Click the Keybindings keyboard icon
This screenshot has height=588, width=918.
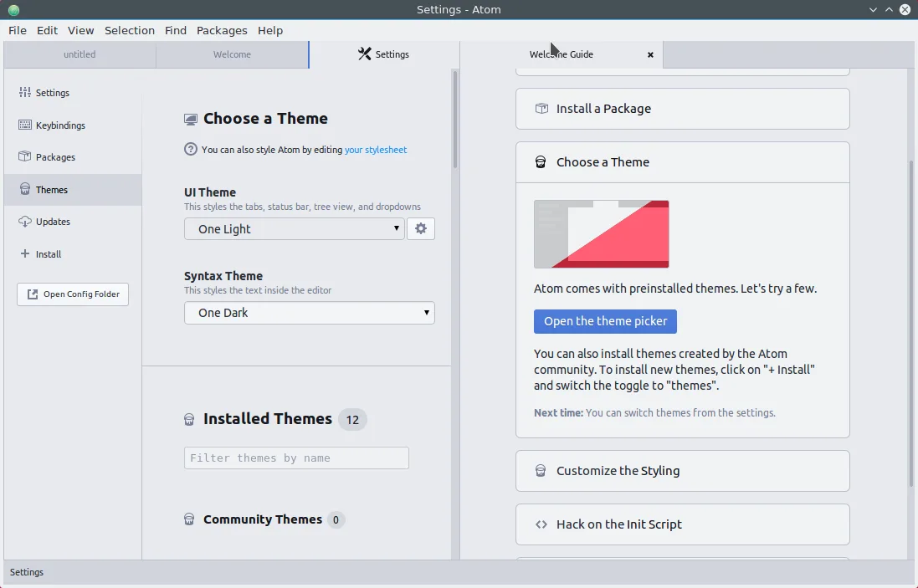coord(24,125)
